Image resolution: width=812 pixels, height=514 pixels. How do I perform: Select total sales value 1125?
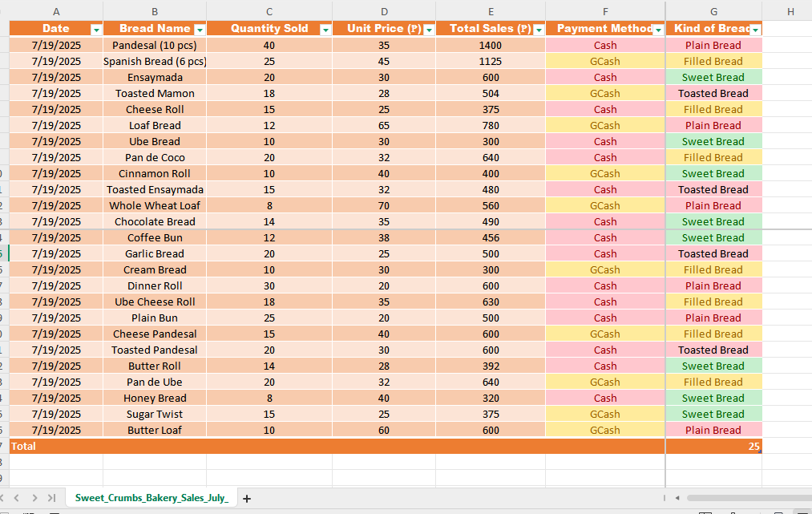point(491,61)
